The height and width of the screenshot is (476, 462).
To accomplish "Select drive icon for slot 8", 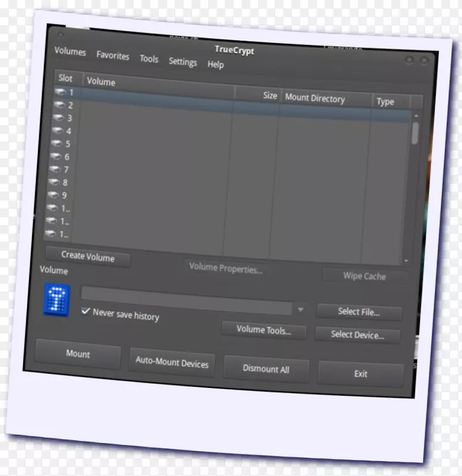I will pyautogui.click(x=54, y=182).
